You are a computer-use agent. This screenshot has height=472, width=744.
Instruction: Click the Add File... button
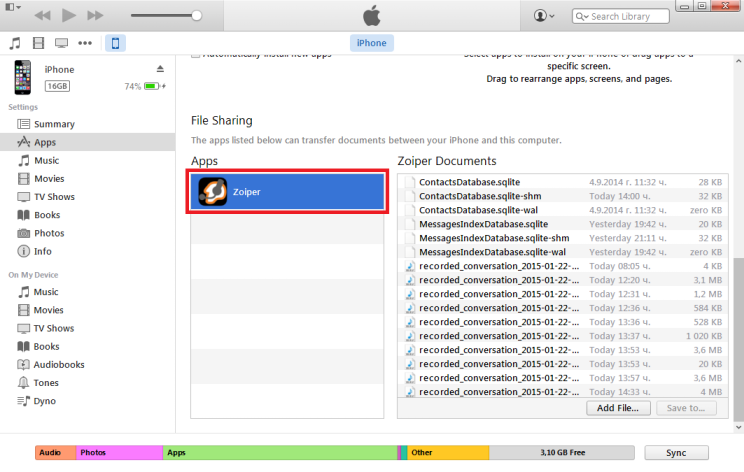point(617,408)
